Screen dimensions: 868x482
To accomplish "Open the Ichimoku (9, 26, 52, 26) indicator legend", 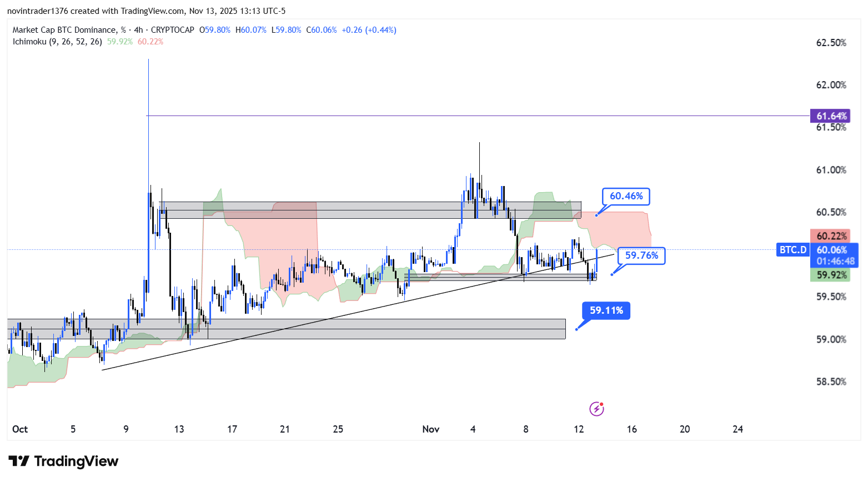I will (x=57, y=42).
